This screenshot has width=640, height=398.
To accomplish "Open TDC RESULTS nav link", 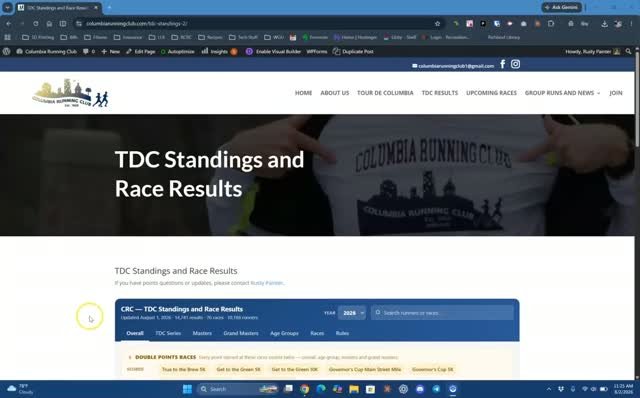I will (x=440, y=93).
